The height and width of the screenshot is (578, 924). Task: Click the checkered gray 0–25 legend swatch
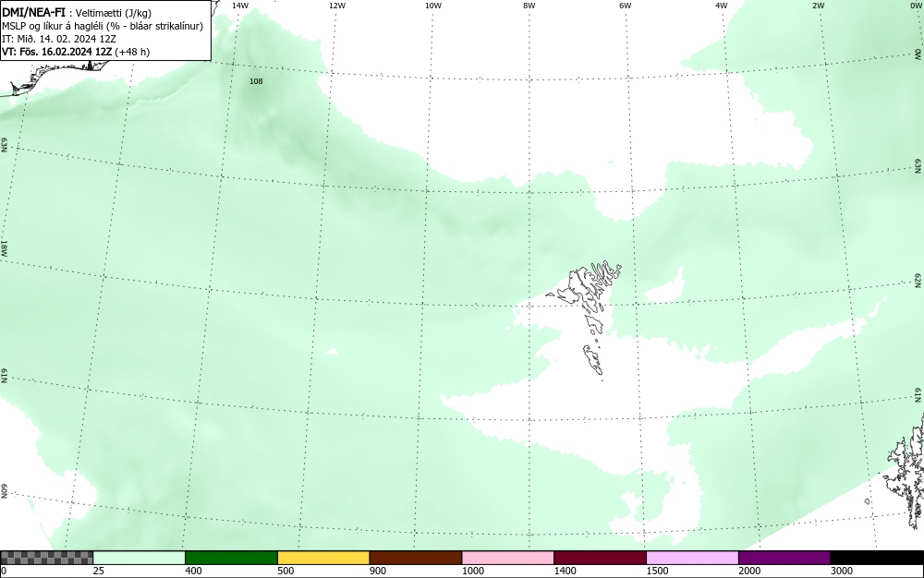tap(46, 558)
